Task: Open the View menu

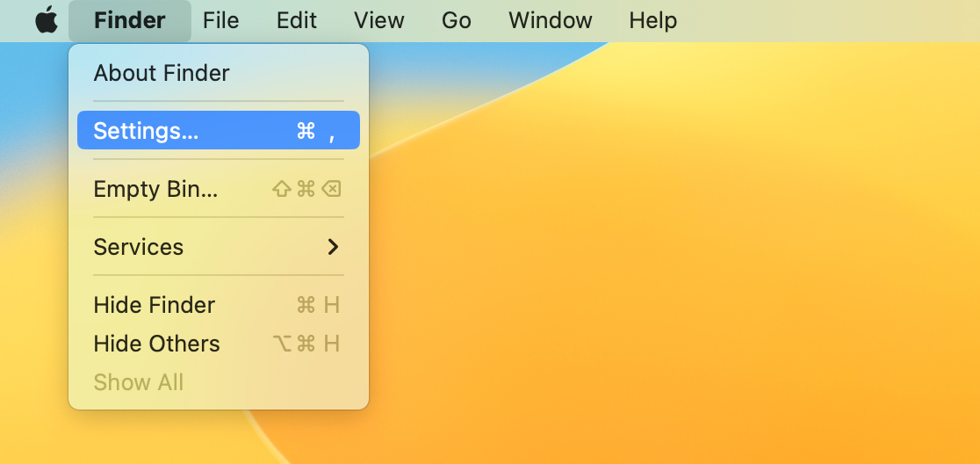Action: (378, 20)
